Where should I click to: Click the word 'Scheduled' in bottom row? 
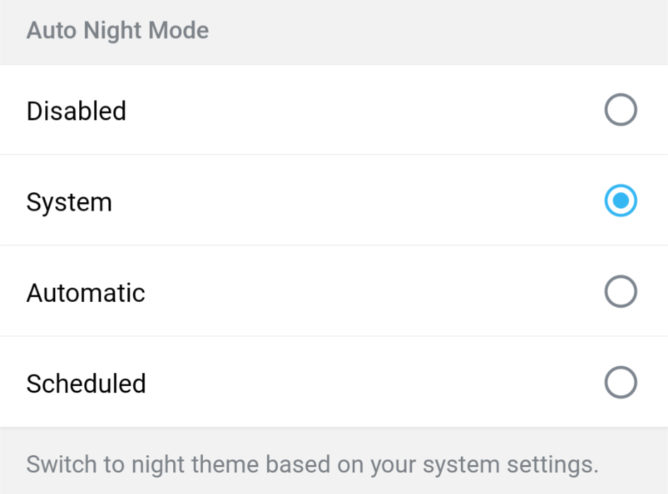coord(86,383)
